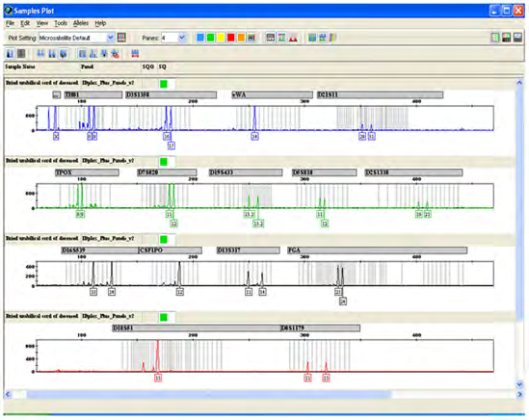Click the allele label 17 under D3S1358
This screenshot has width=529, height=420.
click(172, 145)
